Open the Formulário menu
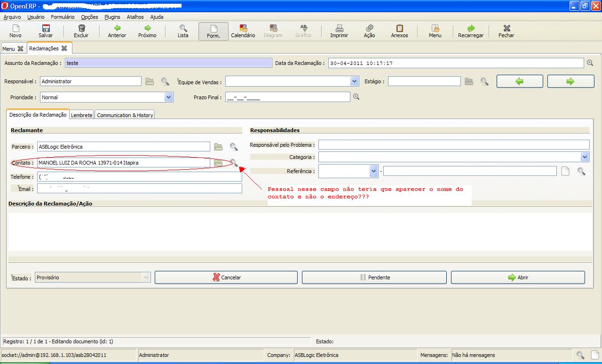Image resolution: width=602 pixels, height=364 pixels. click(63, 17)
